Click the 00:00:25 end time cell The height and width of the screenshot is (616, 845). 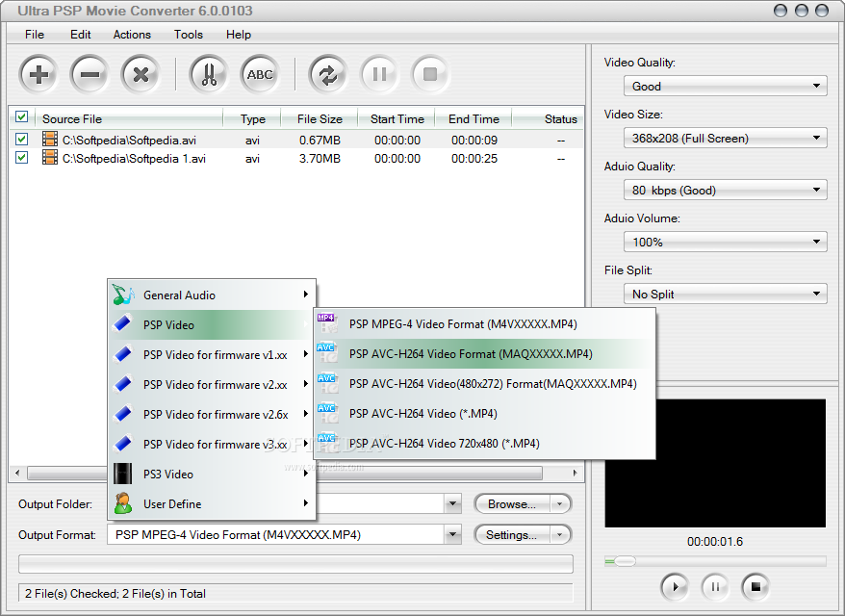[474, 159]
